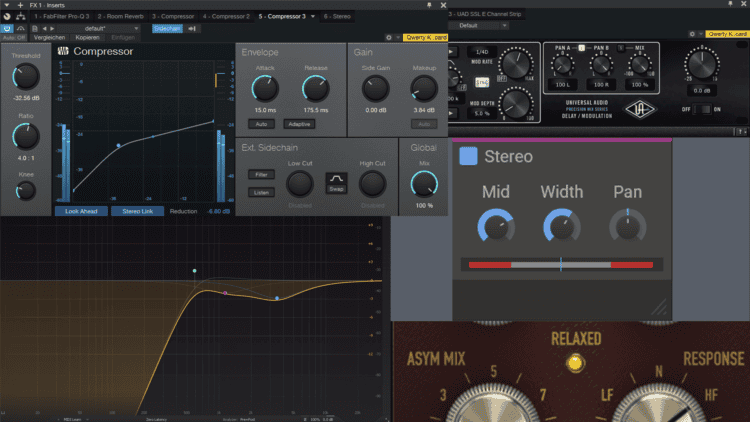The height and width of the screenshot is (422, 750).
Task: Go to the previous preset with the left arrow
Action: pyautogui.click(x=44, y=29)
